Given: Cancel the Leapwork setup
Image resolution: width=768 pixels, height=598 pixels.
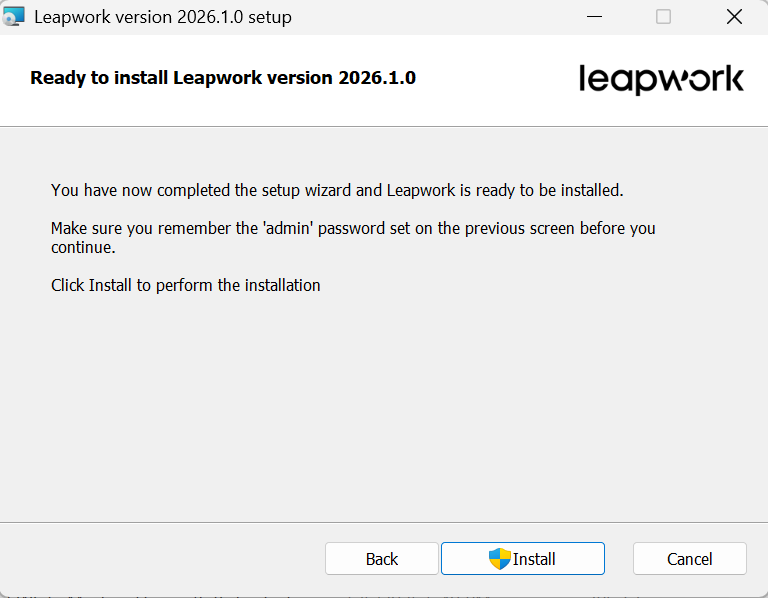Looking at the screenshot, I should [x=690, y=558].
